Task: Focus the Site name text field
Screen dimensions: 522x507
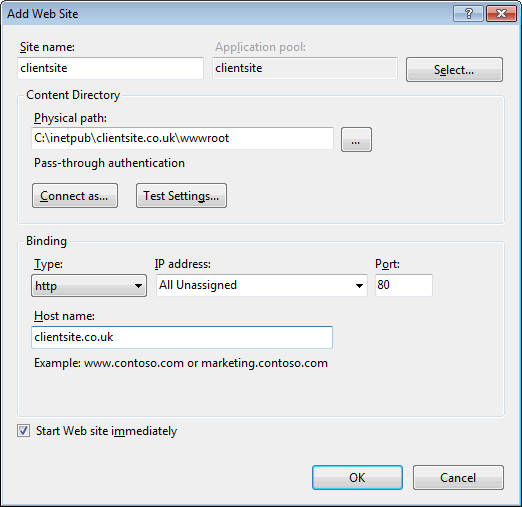Action: (x=110, y=68)
